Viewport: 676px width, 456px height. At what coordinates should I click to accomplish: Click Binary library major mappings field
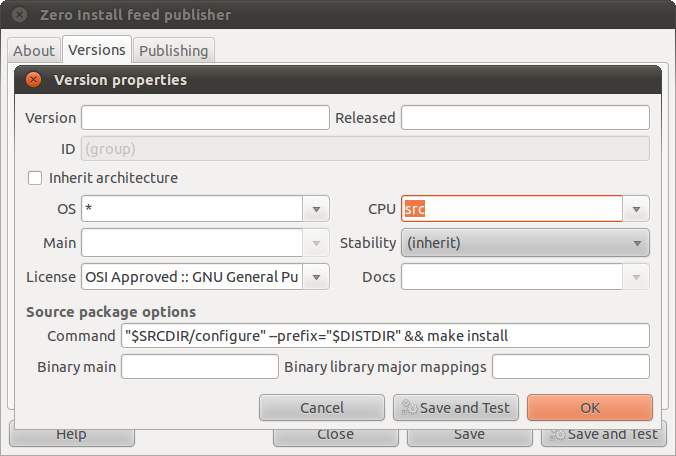[x=571, y=367]
